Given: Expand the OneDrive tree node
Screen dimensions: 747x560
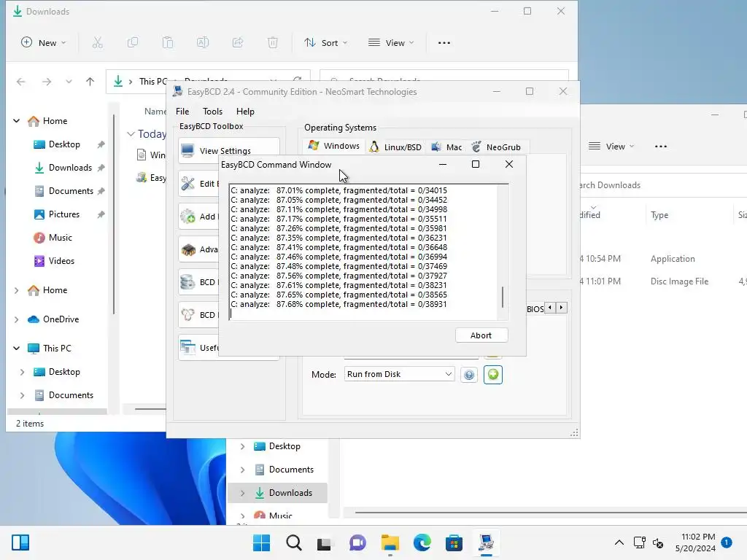Looking at the screenshot, I should click(17, 319).
